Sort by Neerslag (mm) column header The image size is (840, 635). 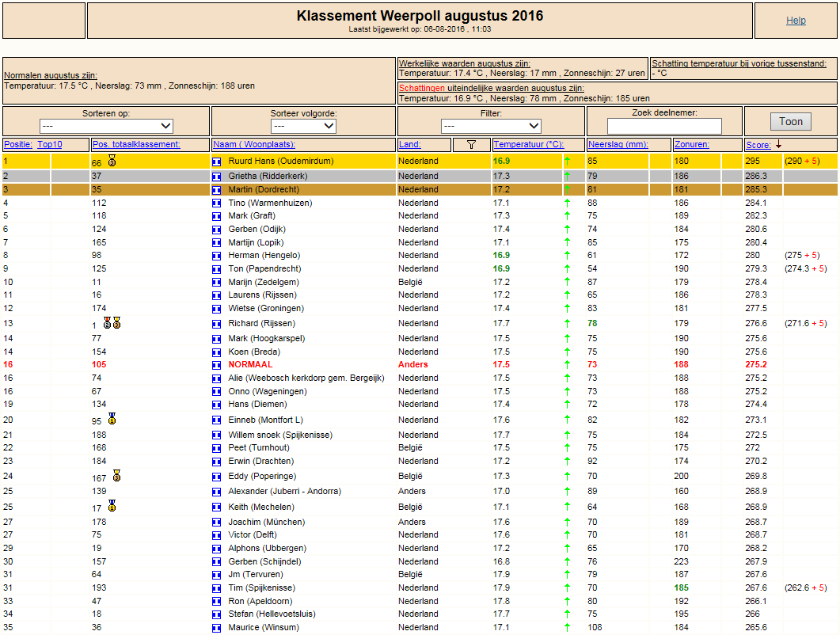click(618, 145)
